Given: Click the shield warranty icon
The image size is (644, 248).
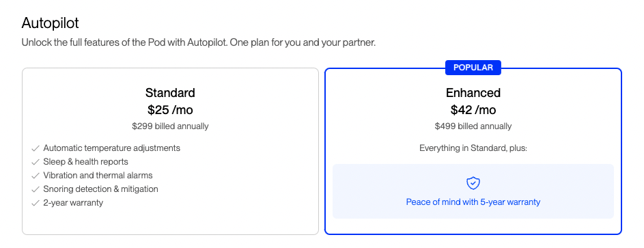Looking at the screenshot, I should (473, 183).
